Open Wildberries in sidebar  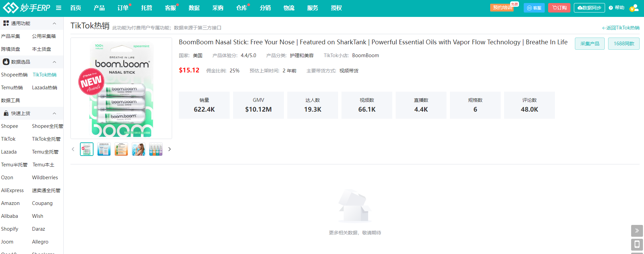(45, 178)
